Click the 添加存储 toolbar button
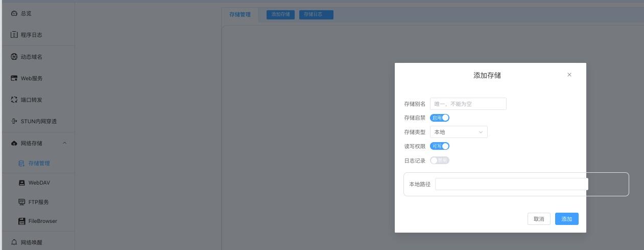The image size is (644, 250). click(x=280, y=14)
